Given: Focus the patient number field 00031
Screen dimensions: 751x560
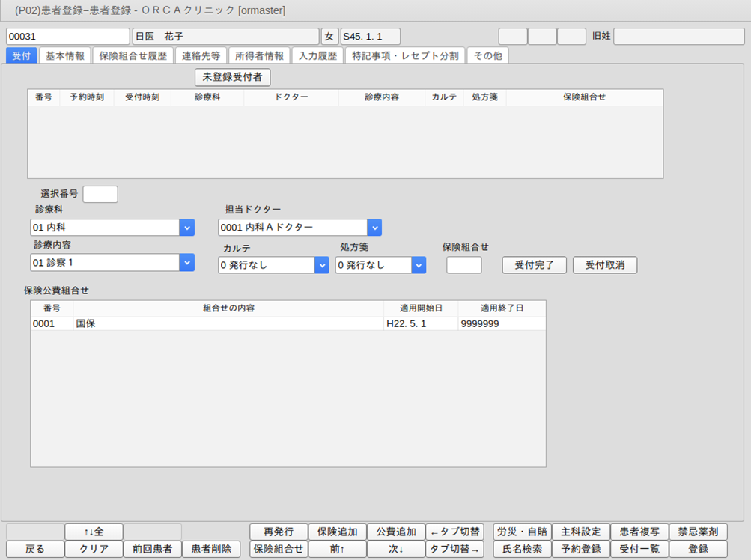Looking at the screenshot, I should coord(67,36).
